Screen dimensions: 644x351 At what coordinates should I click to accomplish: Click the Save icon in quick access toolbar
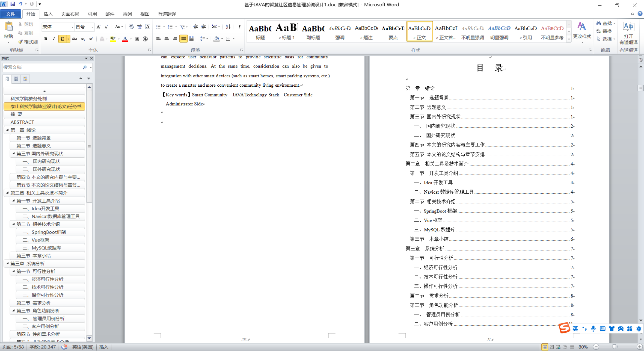(13, 4)
